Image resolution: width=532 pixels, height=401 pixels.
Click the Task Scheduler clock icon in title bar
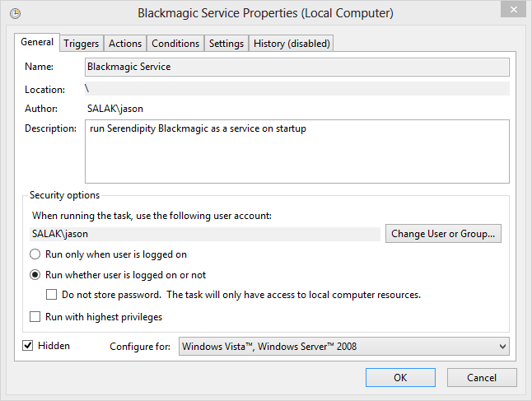pos(16,13)
